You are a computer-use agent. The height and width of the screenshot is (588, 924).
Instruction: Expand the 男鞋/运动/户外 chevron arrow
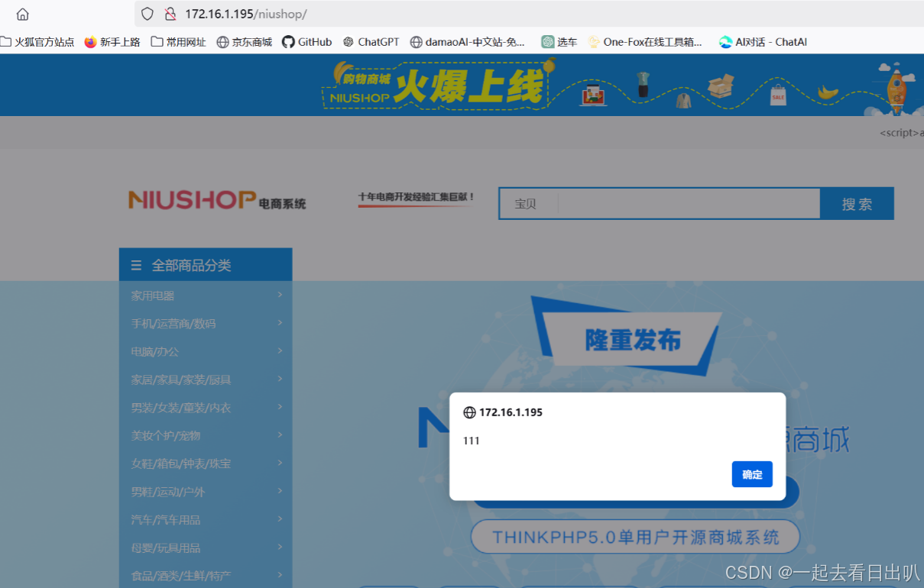click(x=280, y=491)
